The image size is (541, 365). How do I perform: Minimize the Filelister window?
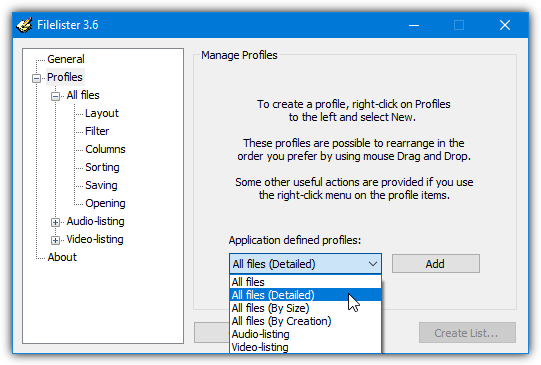tap(414, 25)
